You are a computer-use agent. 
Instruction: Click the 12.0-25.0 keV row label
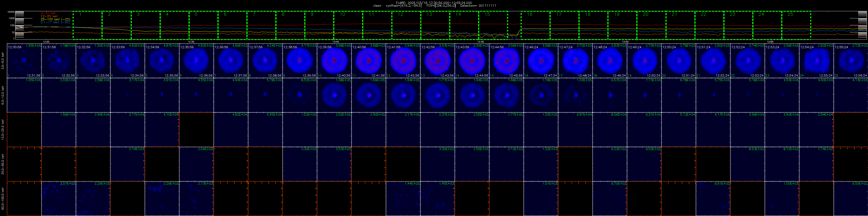tap(3, 129)
